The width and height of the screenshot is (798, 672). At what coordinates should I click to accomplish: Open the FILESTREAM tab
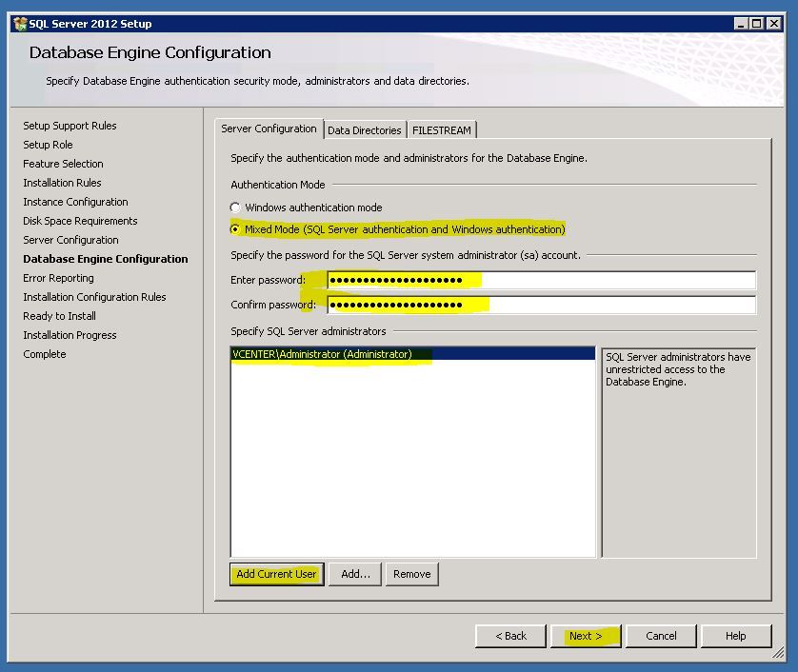[441, 130]
